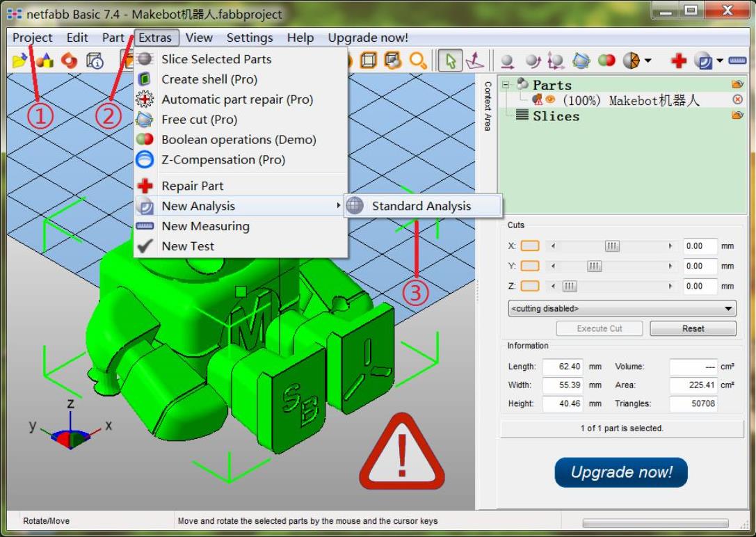756x537 pixels.
Task: Click the red swirl toolbar icon
Action: click(70, 61)
